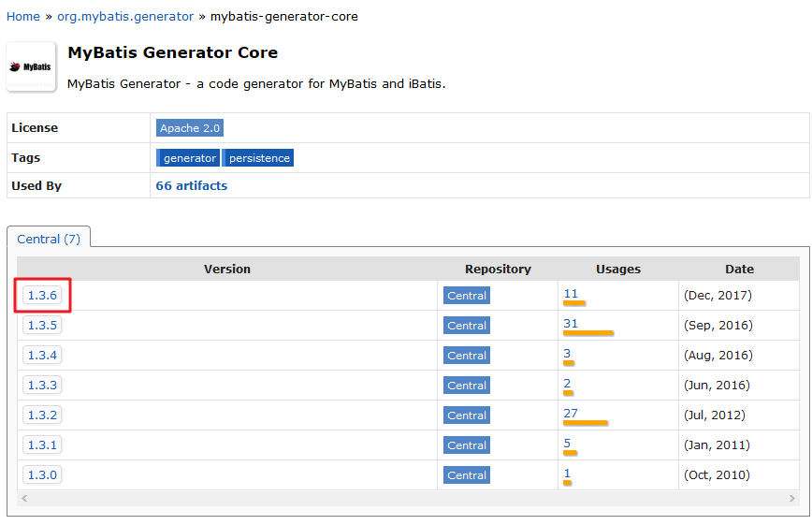This screenshot has width=812, height=525.
Task: Open version 1.3.2 link
Action: (42, 416)
